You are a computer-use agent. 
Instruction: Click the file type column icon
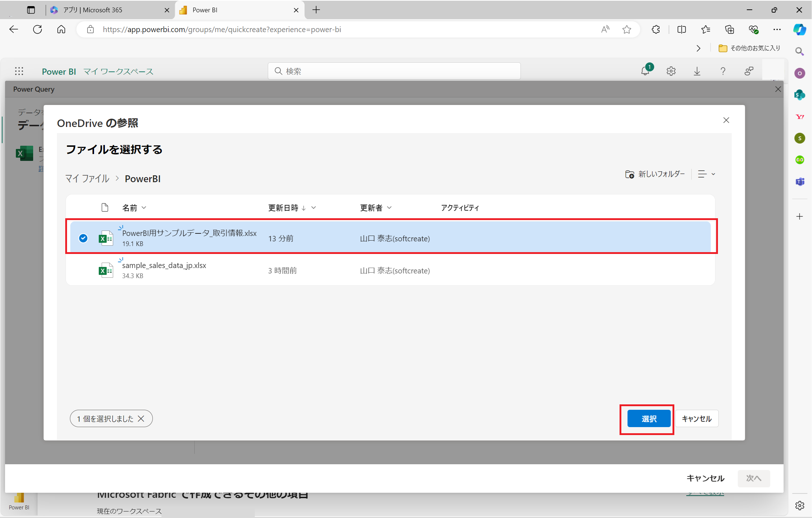[x=105, y=207]
